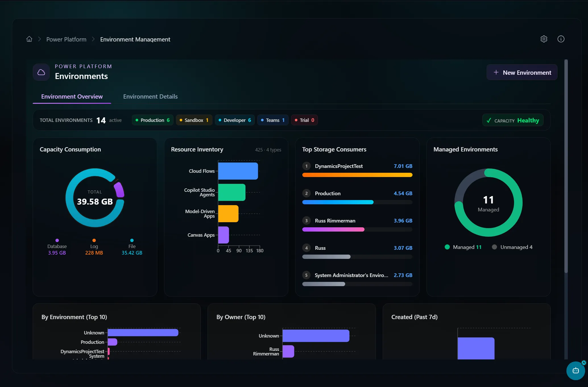The width and height of the screenshot is (588, 387).
Task: Filter by Sandbox 1 chip
Action: 194,120
